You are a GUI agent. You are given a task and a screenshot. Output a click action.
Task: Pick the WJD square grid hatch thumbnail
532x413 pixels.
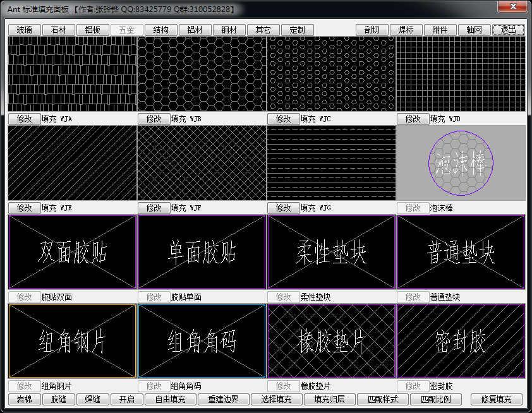pos(461,74)
